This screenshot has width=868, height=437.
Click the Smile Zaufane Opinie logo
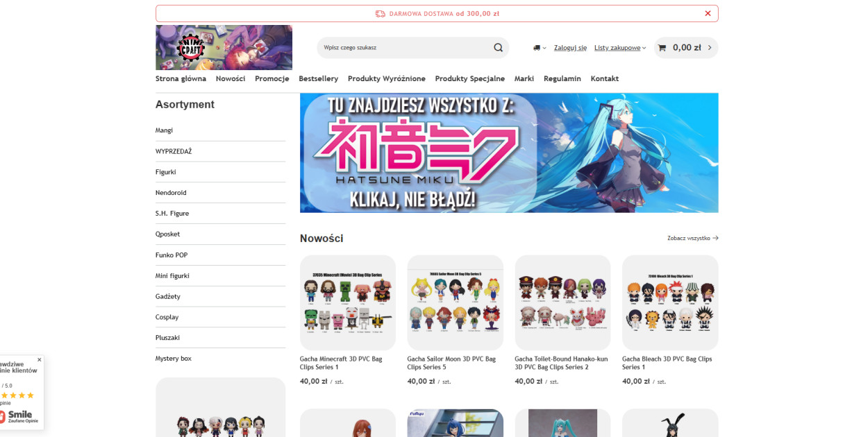point(19,416)
